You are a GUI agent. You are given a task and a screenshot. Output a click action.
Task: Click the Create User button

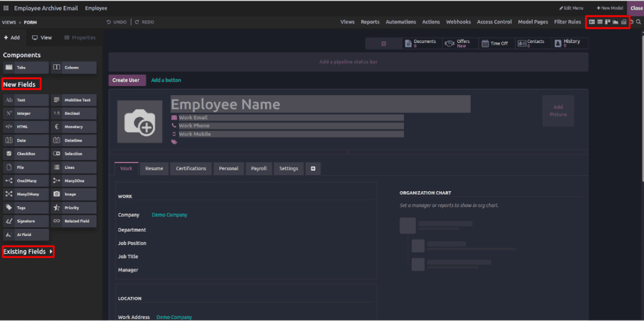coord(127,80)
